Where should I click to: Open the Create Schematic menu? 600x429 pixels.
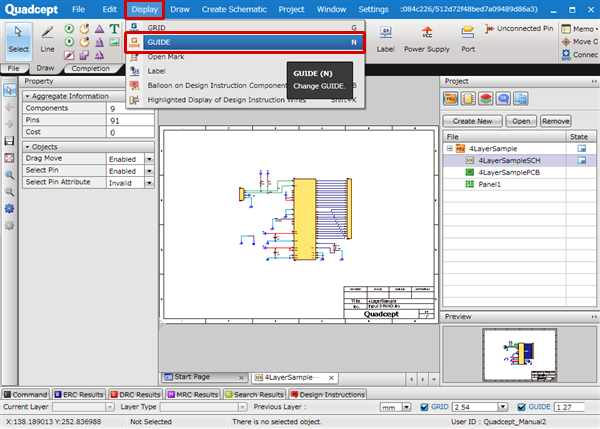click(234, 9)
